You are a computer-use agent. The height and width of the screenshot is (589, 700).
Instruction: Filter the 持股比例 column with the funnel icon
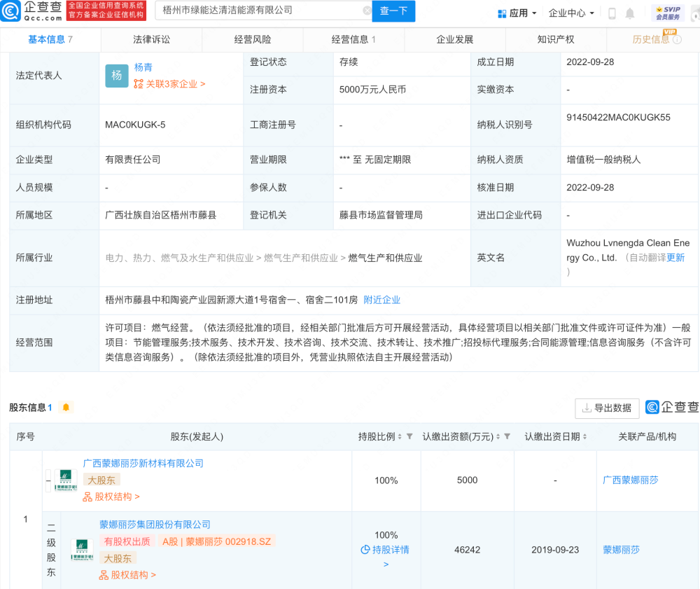[x=409, y=436]
